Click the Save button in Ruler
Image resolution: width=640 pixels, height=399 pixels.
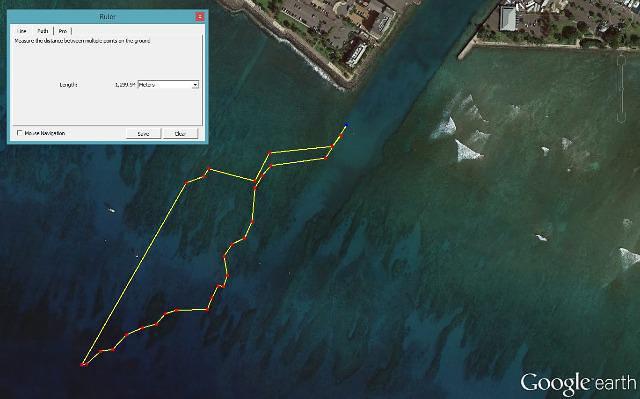[x=143, y=133]
